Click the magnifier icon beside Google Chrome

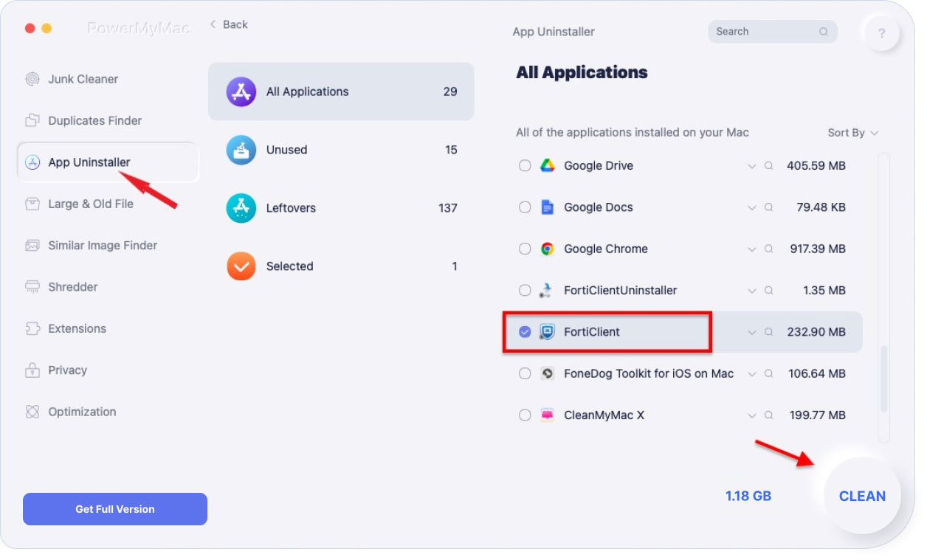769,249
